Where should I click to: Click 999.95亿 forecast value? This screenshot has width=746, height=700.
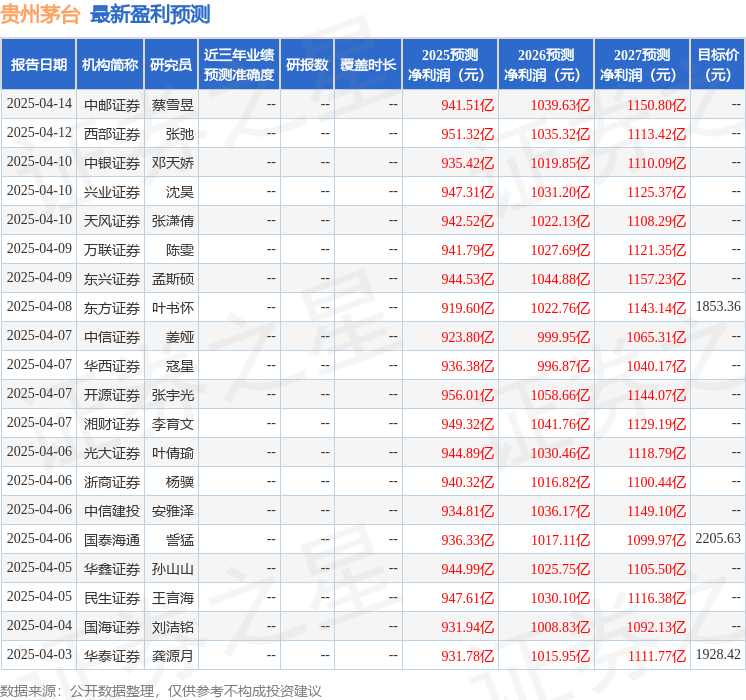[564, 337]
